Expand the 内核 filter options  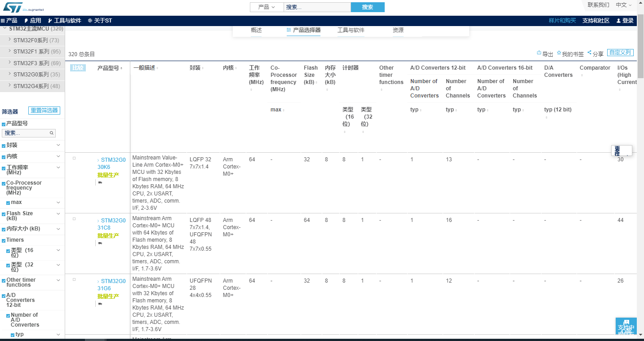coord(58,156)
